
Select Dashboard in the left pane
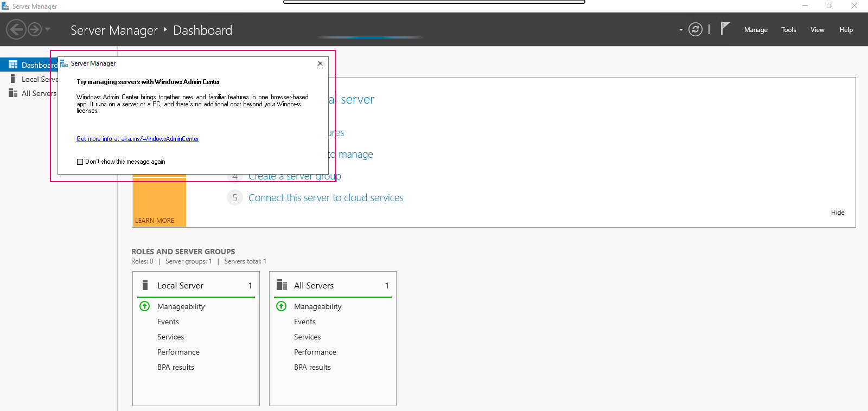(x=29, y=65)
